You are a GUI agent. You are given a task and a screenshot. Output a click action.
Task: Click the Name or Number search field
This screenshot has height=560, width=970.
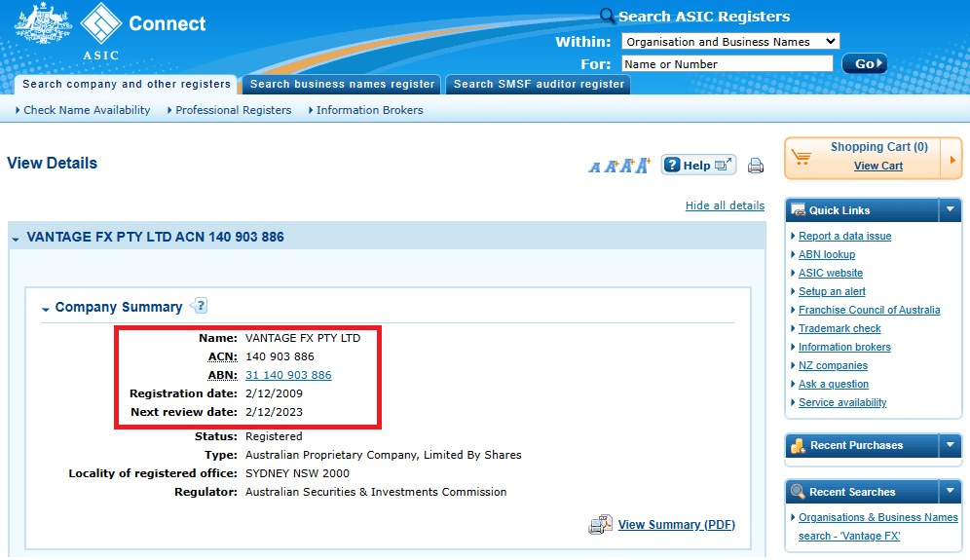(727, 63)
